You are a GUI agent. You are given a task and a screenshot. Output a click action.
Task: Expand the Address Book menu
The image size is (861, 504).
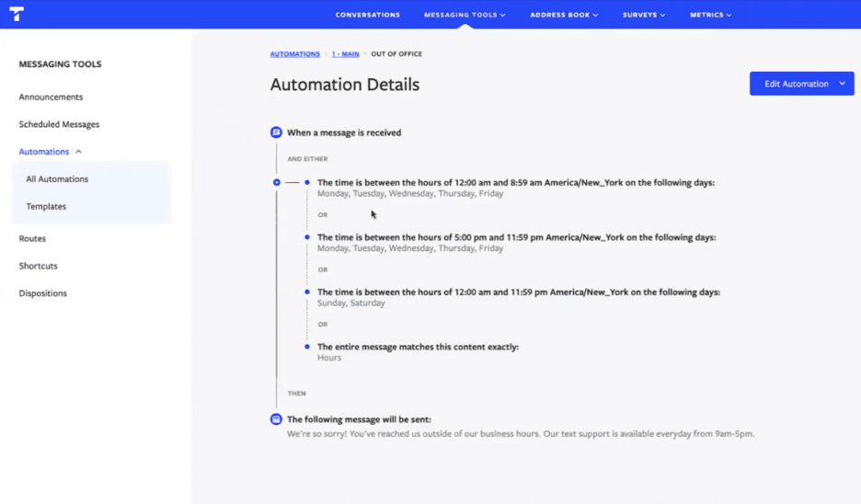click(564, 15)
